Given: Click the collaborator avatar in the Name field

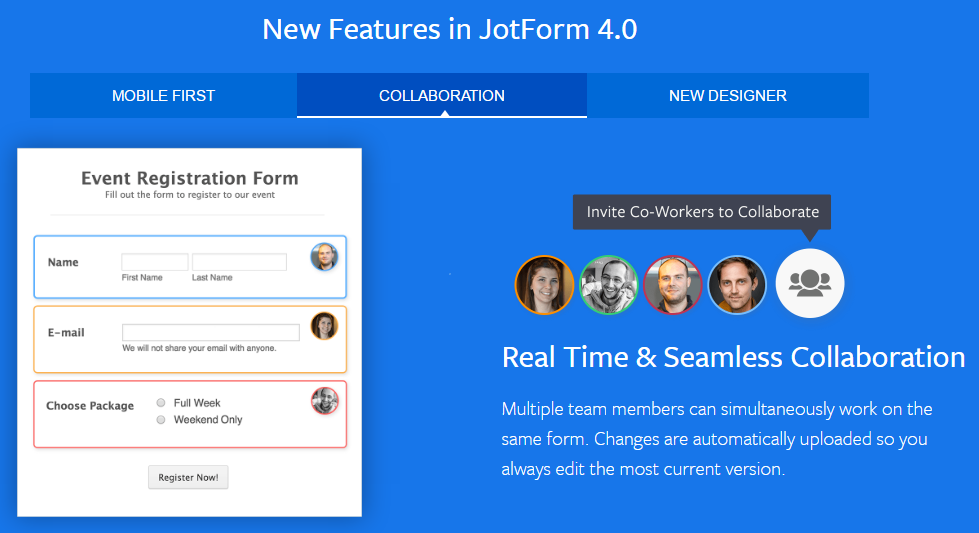Looking at the screenshot, I should tap(324, 257).
